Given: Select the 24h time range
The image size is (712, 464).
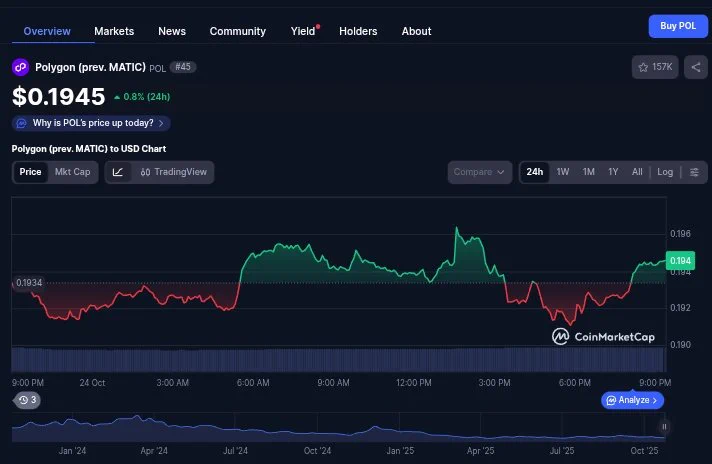Looking at the screenshot, I should (534, 172).
